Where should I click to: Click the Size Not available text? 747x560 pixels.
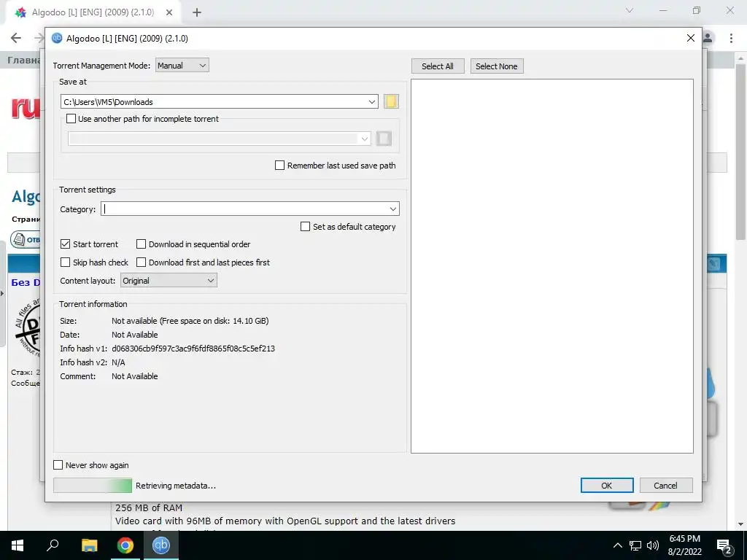[190, 321]
